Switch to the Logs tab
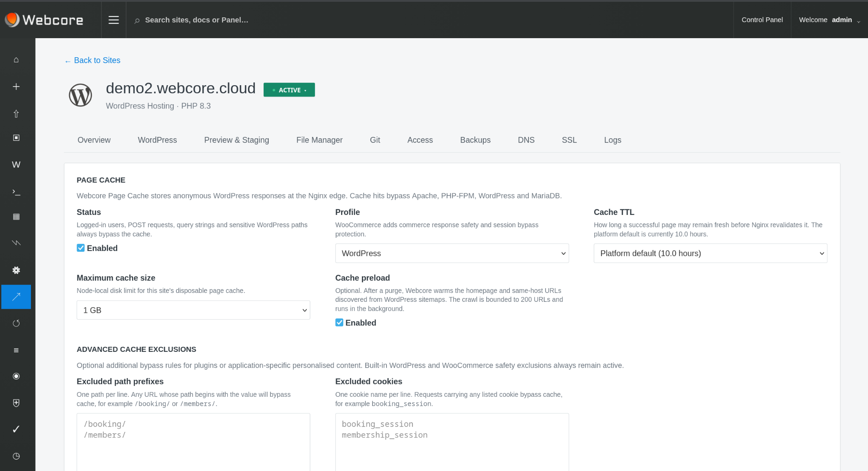868x471 pixels. pyautogui.click(x=613, y=140)
